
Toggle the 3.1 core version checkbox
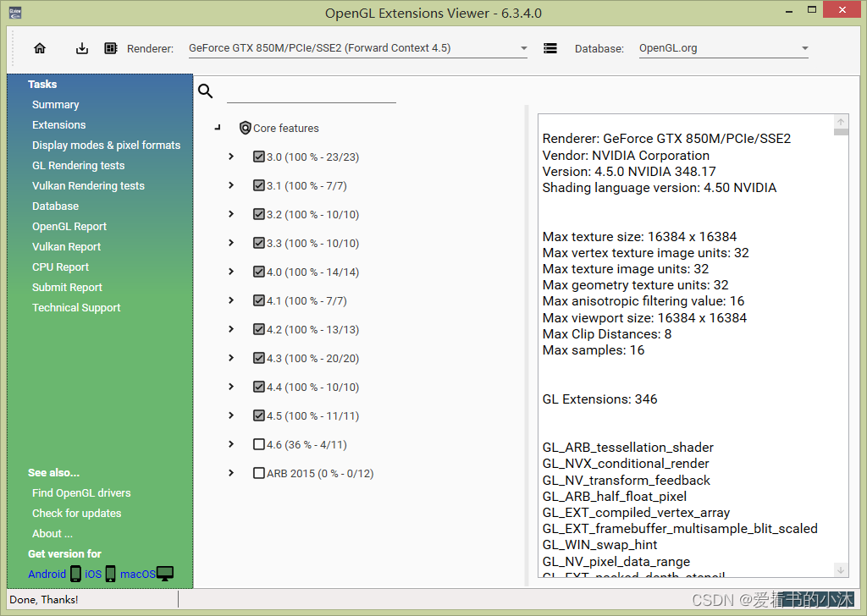tap(259, 185)
